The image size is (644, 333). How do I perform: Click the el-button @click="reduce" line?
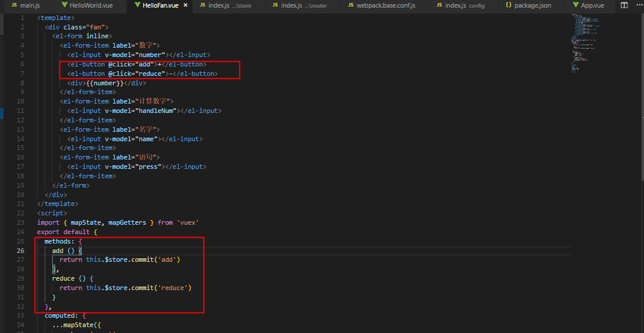pyautogui.click(x=142, y=74)
